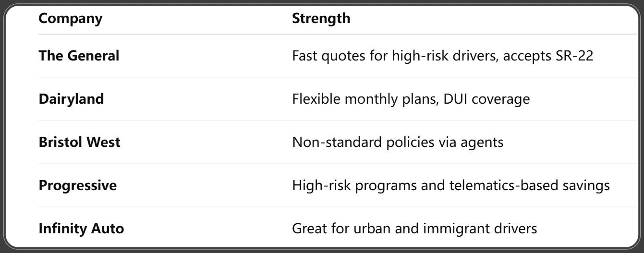Image resolution: width=644 pixels, height=253 pixels.
Task: Select the Dairyland company cell
Action: [71, 99]
